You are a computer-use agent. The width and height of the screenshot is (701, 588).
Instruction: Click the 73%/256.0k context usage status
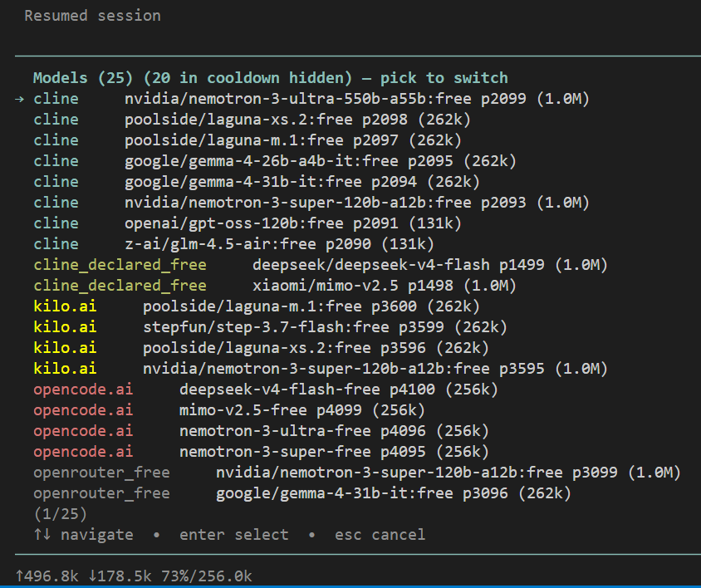coord(207,576)
